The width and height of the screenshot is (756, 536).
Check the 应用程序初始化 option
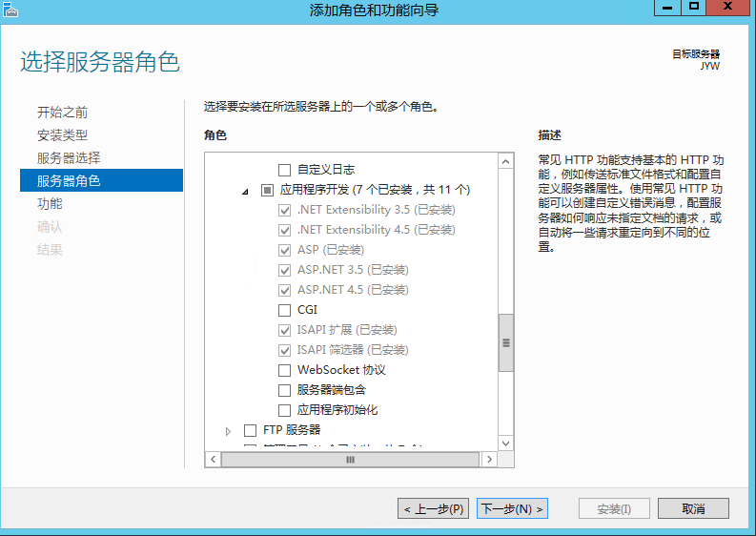coord(284,410)
